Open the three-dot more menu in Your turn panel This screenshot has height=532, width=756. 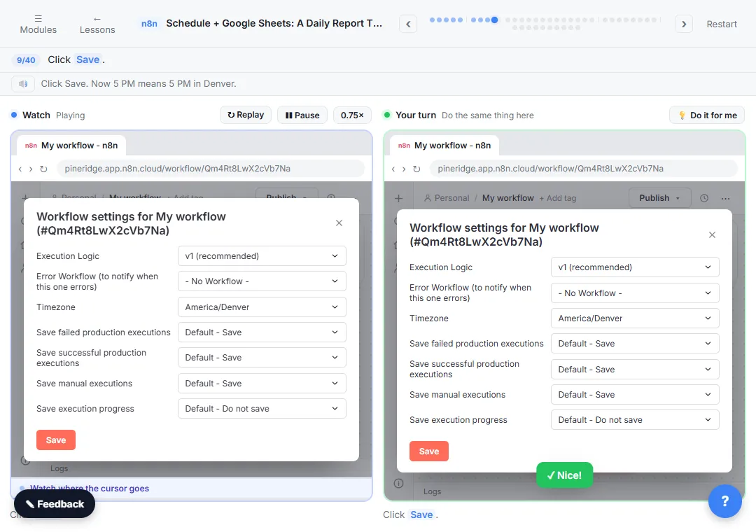(x=726, y=198)
